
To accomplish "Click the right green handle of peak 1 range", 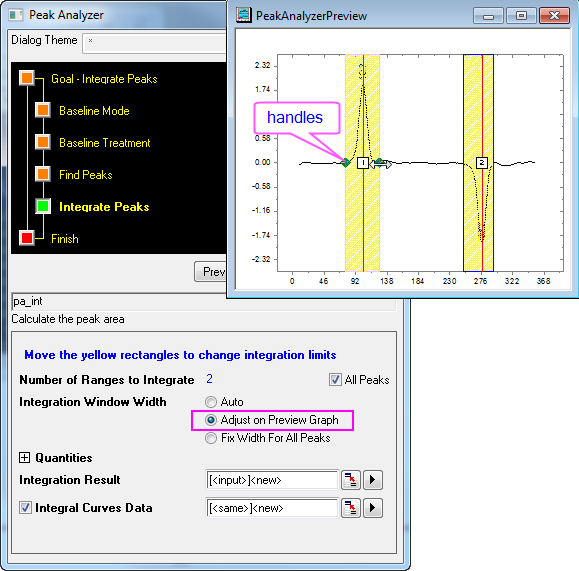I will (x=379, y=162).
